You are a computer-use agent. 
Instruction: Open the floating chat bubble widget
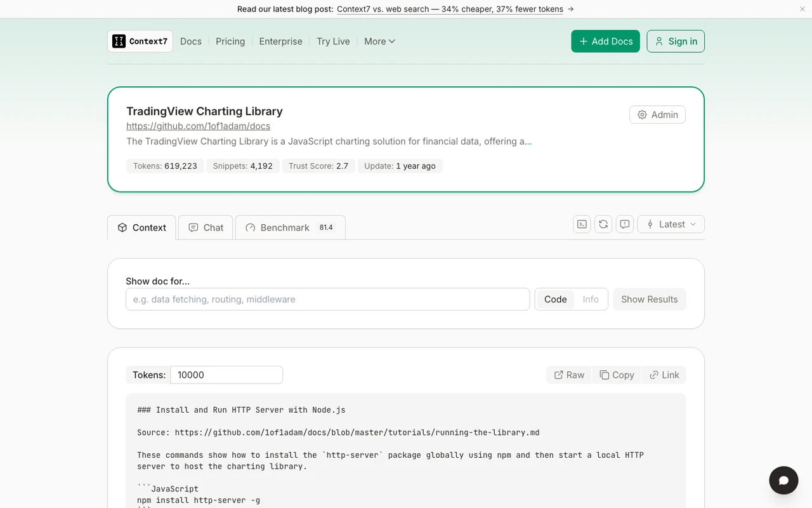pyautogui.click(x=783, y=480)
